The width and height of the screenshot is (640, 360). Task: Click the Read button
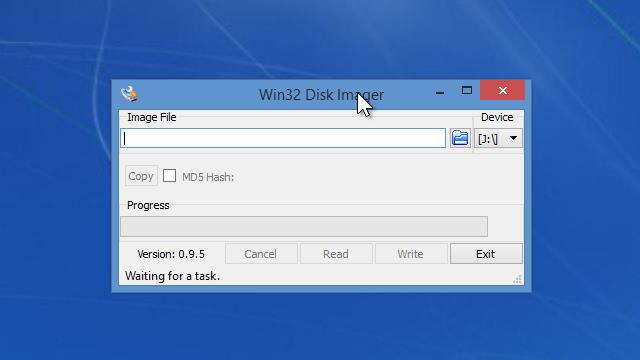[x=336, y=254]
